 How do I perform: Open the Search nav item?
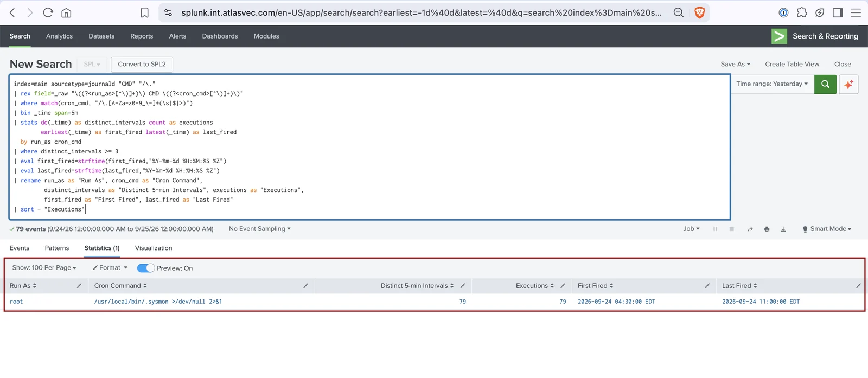pyautogui.click(x=20, y=36)
